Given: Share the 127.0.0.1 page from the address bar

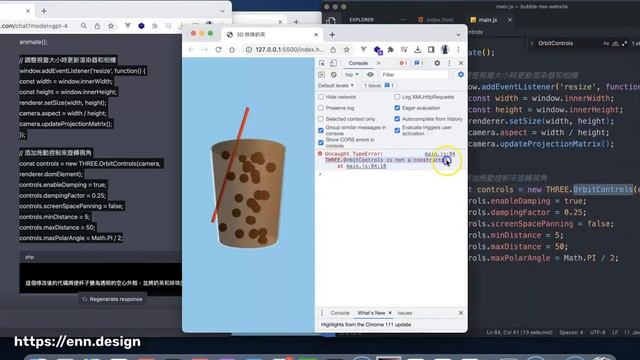Looking at the screenshot, I should click(x=333, y=50).
